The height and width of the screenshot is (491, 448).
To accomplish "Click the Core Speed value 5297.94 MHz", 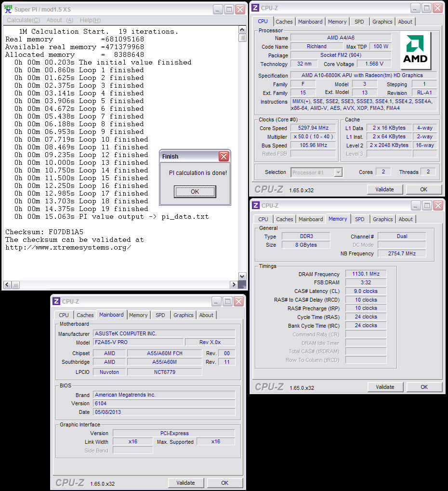I will coord(314,128).
